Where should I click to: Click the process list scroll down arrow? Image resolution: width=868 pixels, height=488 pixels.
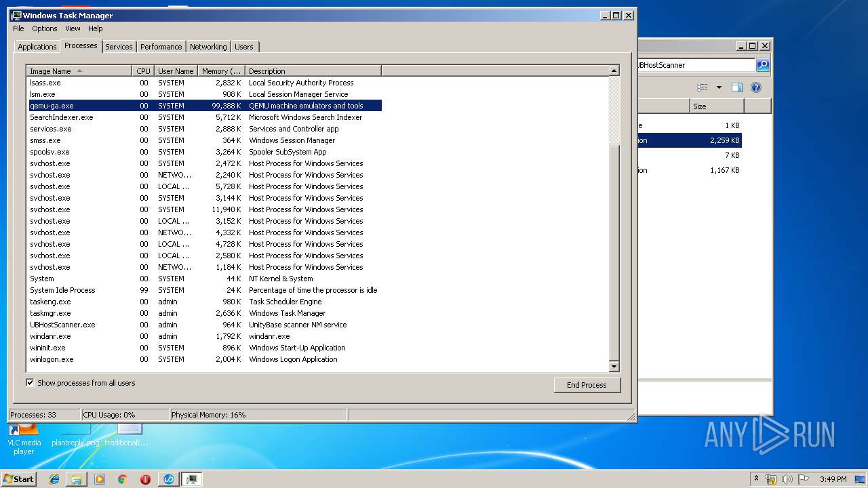(614, 367)
